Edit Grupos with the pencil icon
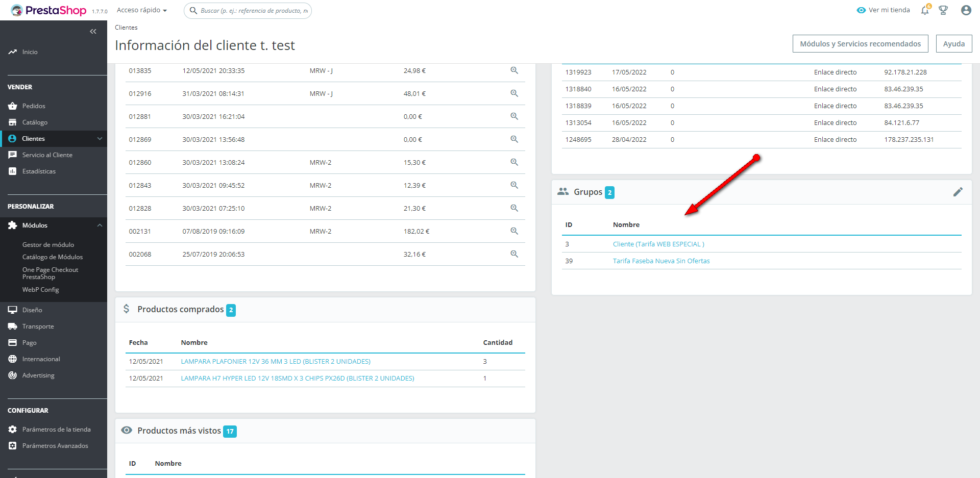 (958, 192)
